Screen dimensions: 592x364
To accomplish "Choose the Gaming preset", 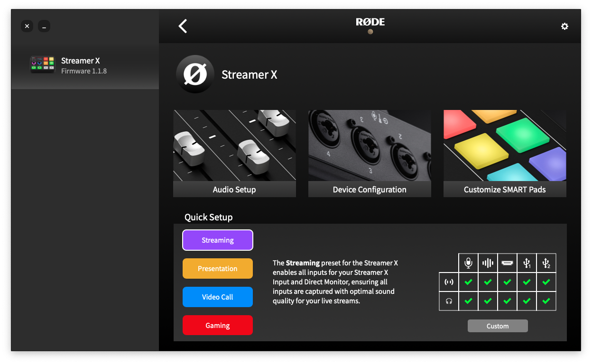I will [x=218, y=326].
